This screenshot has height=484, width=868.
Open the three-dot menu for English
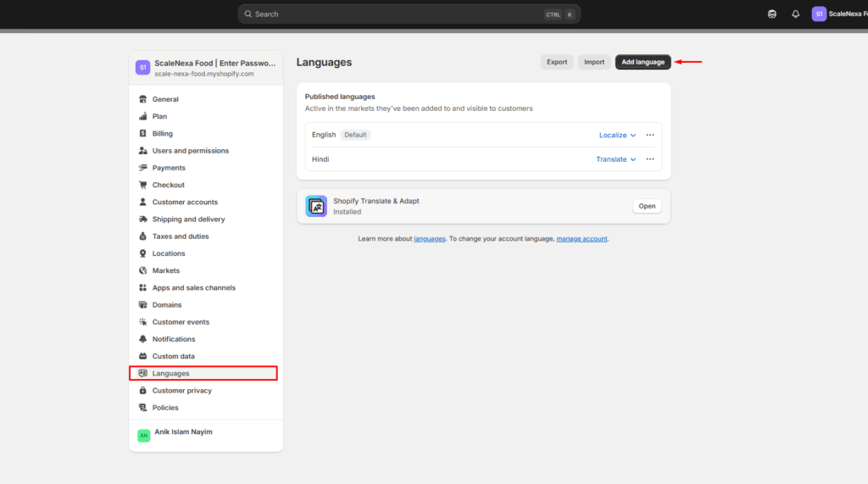coord(650,135)
